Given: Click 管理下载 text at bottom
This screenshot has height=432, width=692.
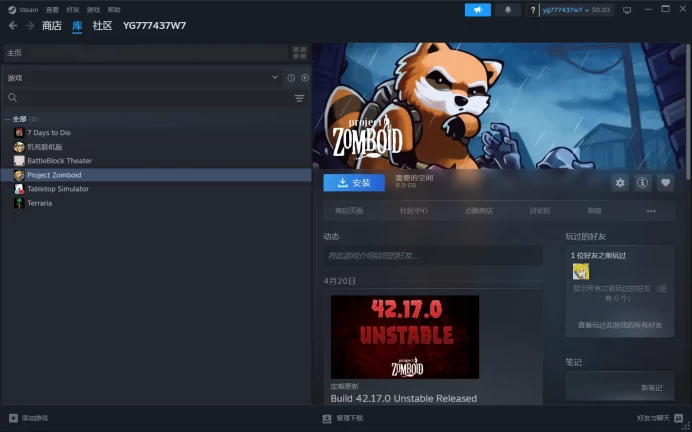Looking at the screenshot, I should pos(350,418).
